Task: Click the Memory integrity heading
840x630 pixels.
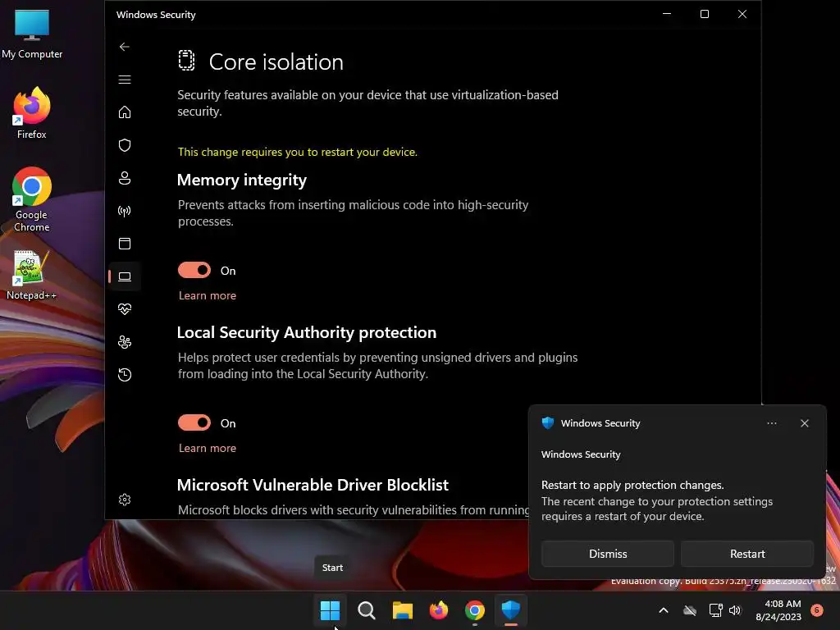Action: point(242,180)
